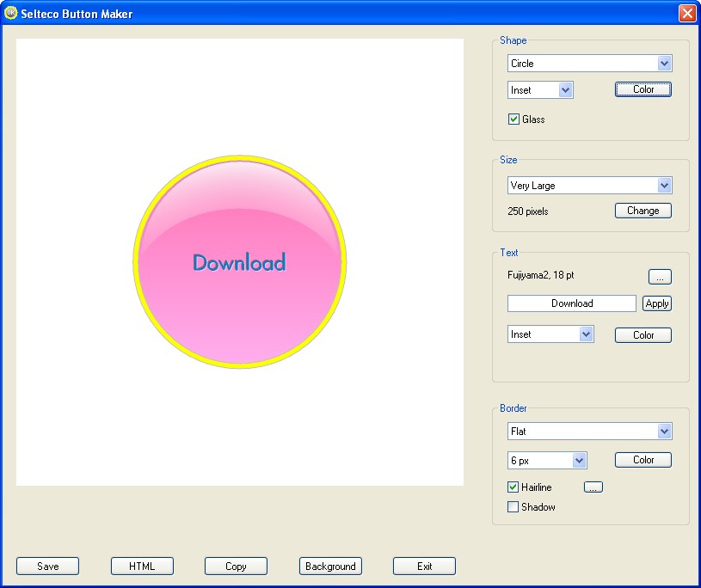Image resolution: width=701 pixels, height=588 pixels.
Task: Apply the button text
Action: click(x=657, y=303)
